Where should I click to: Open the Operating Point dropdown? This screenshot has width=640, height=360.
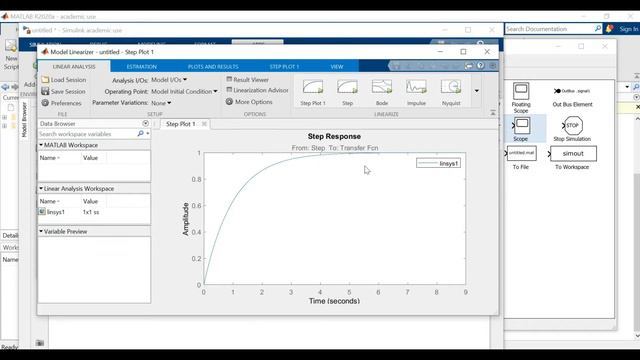click(x=184, y=91)
